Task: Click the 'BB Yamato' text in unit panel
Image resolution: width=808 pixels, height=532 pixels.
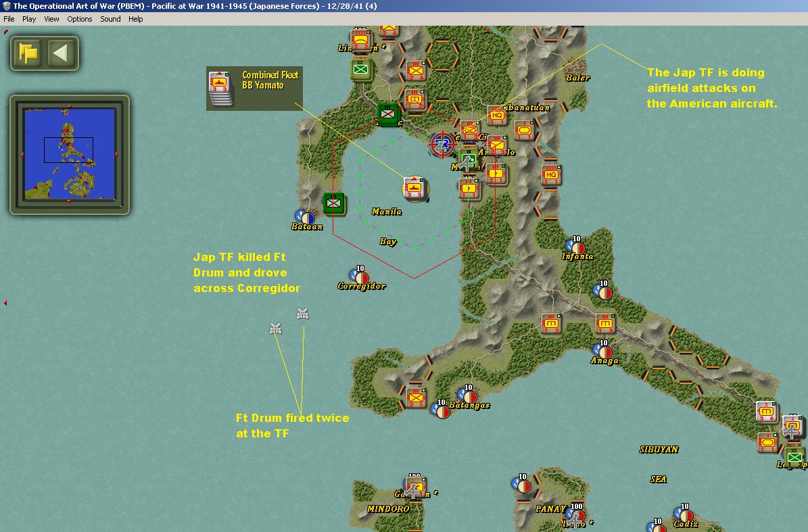Action: click(x=263, y=85)
